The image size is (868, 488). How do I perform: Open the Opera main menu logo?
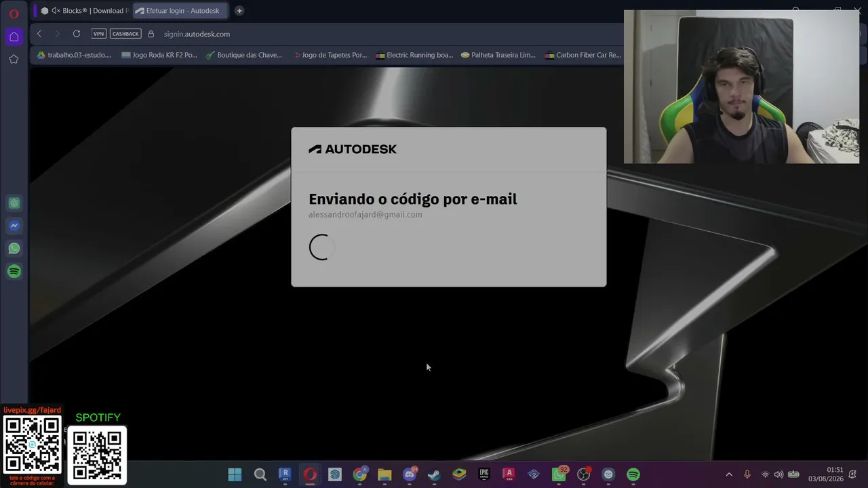[14, 14]
